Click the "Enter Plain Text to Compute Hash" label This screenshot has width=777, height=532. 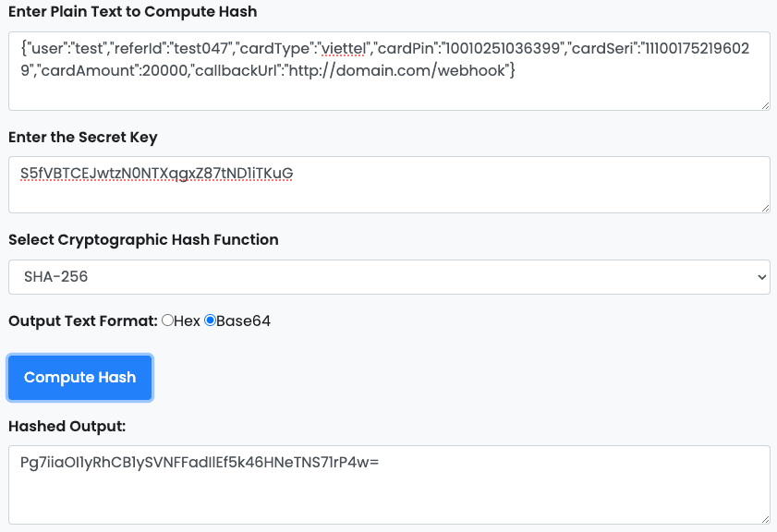(x=132, y=12)
